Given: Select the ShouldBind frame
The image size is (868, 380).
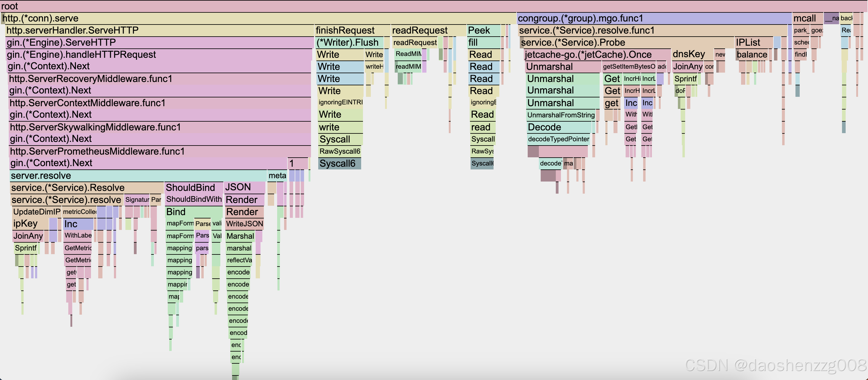Looking at the screenshot, I should tap(194, 188).
